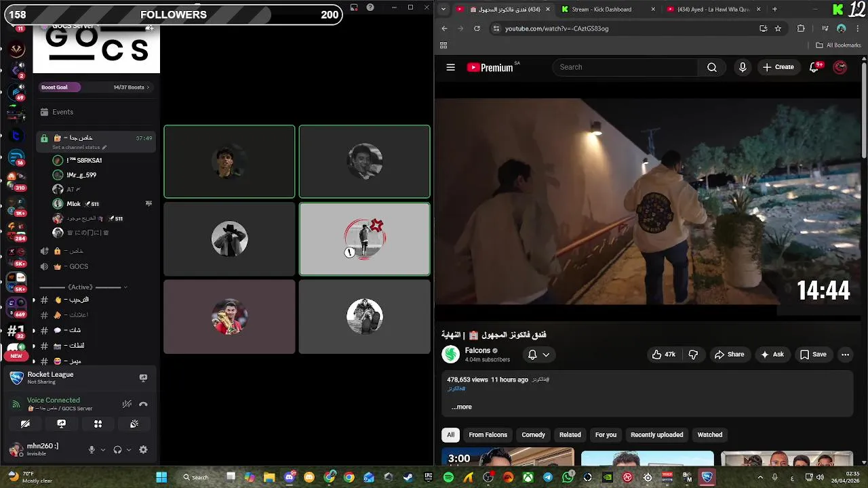Dislike the YouTube video
Image resolution: width=868 pixels, height=488 pixels.
point(693,354)
